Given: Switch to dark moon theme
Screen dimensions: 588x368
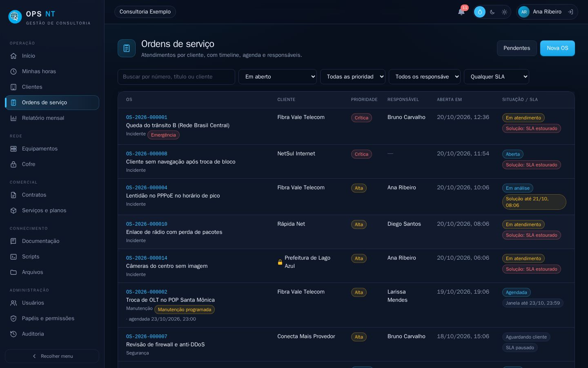Looking at the screenshot, I should (492, 12).
